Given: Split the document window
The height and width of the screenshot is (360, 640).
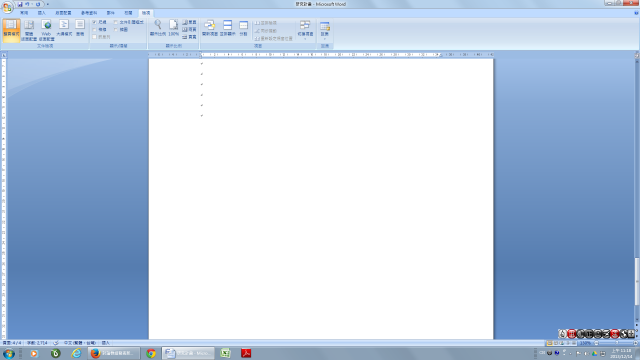Looking at the screenshot, I should (243, 29).
